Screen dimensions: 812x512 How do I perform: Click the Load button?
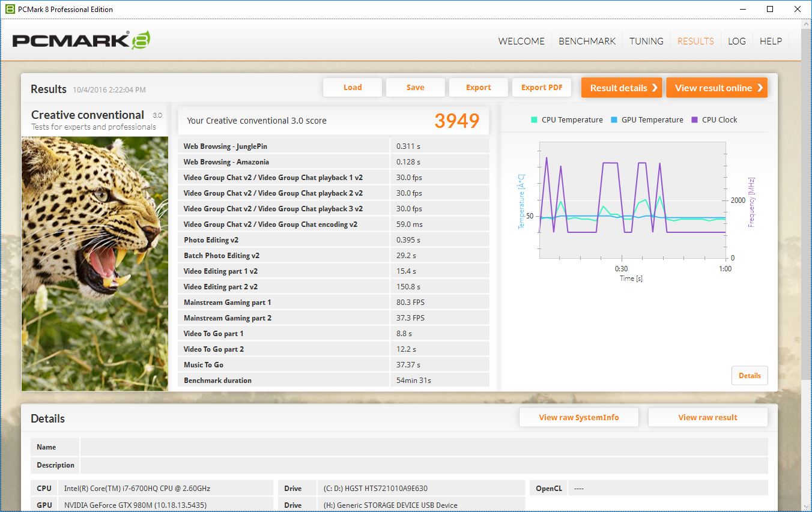point(353,88)
